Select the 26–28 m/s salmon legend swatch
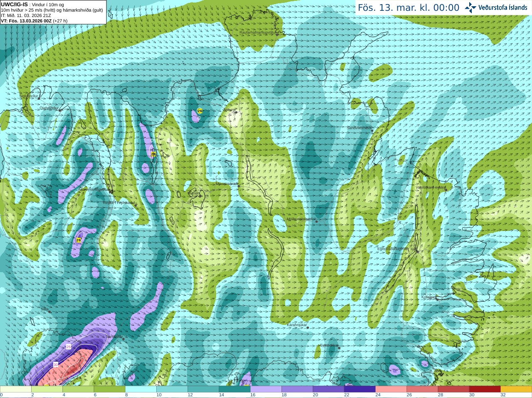The image size is (532, 398). [x=422, y=389]
